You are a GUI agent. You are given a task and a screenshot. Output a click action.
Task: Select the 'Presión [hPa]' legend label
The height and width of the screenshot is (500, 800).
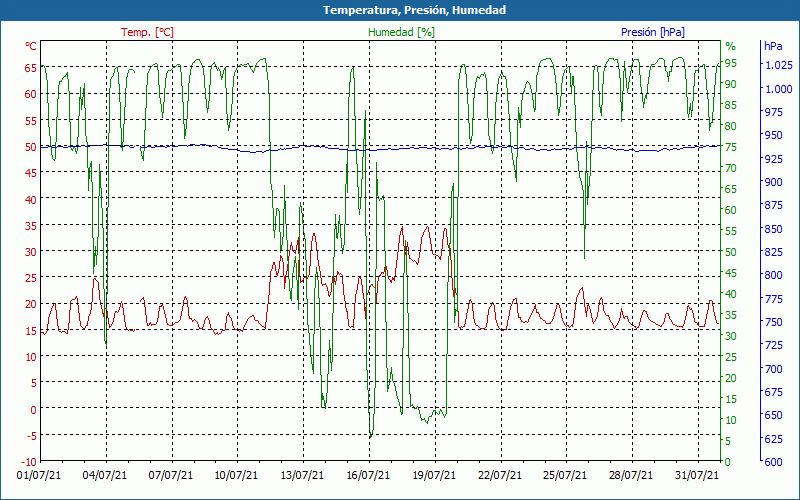(x=653, y=32)
